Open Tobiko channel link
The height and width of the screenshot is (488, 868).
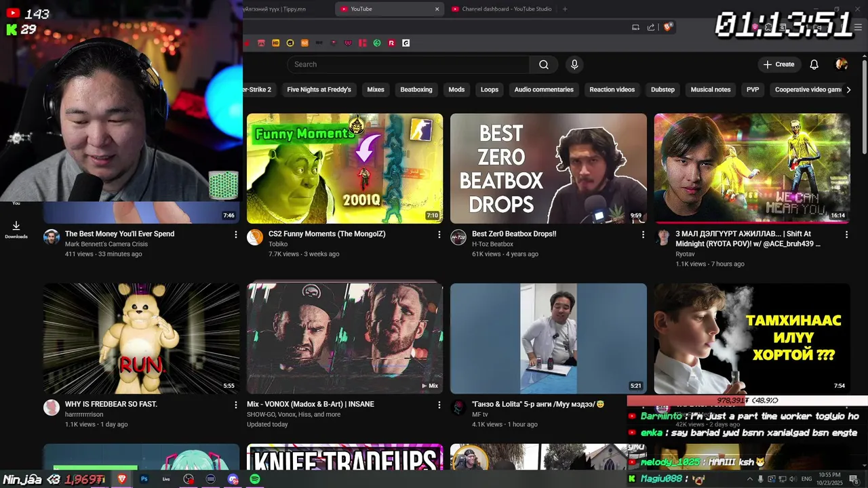[278, 244]
